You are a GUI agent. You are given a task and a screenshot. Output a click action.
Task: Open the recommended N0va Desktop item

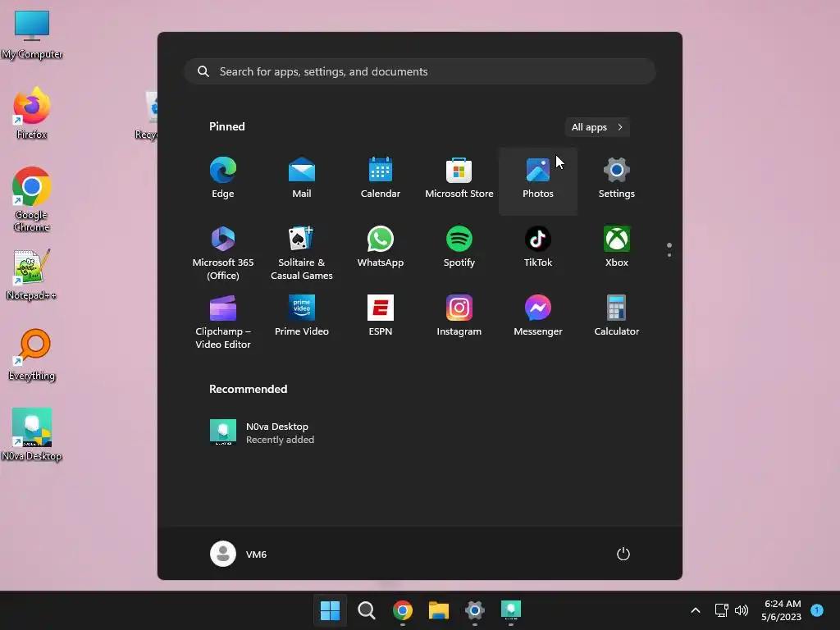coord(262,432)
